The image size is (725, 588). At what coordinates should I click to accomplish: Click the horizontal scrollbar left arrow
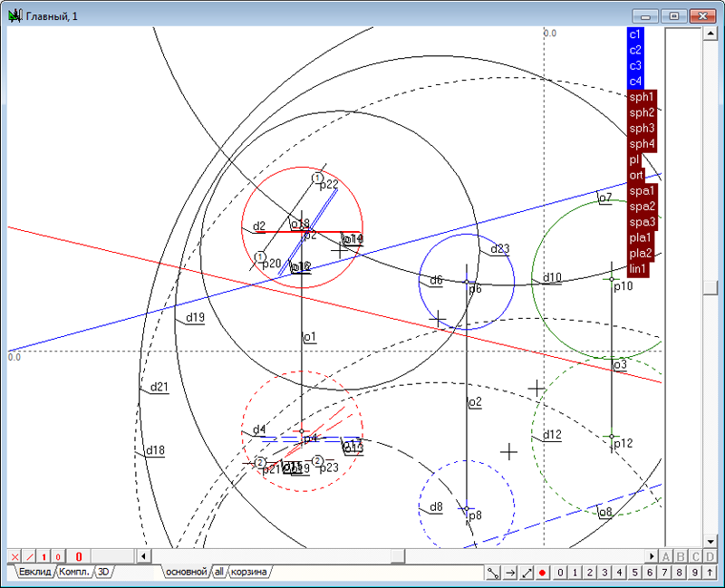[x=143, y=556]
